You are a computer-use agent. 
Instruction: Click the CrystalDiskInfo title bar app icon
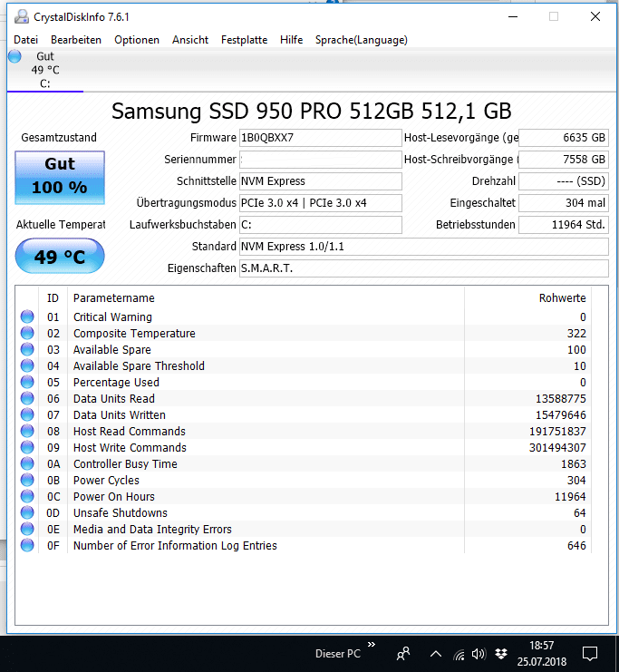pos(22,16)
